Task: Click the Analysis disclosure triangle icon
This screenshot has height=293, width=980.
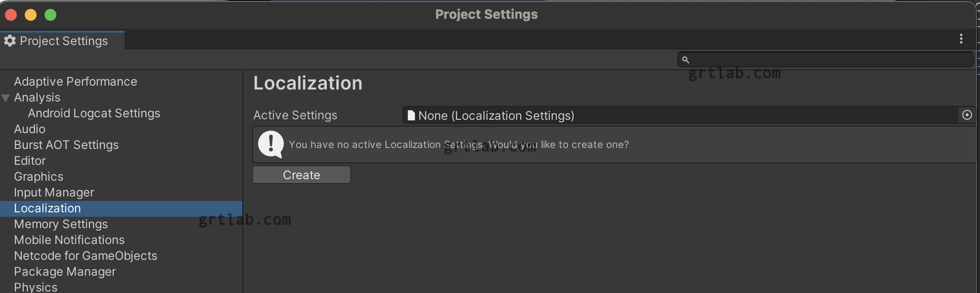Action: (x=6, y=97)
